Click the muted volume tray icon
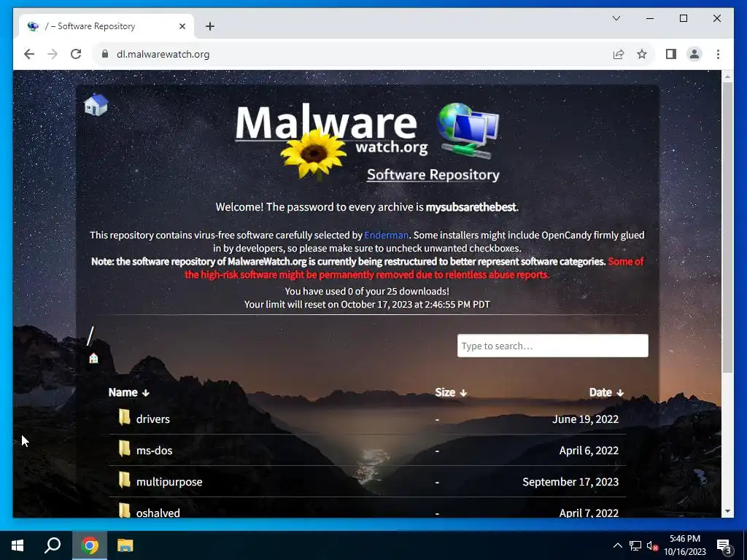This screenshot has width=747, height=560. click(x=652, y=545)
